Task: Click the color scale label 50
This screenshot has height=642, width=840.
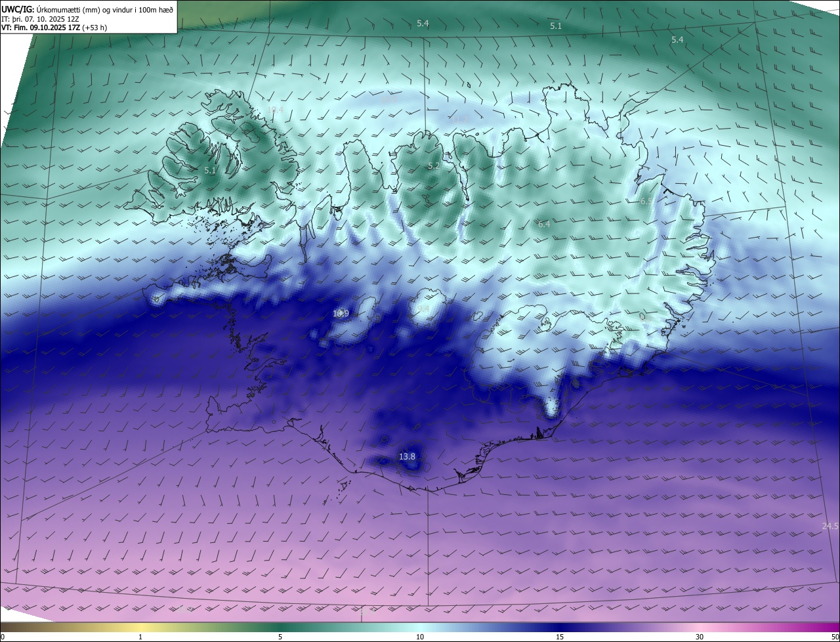Action: point(835,637)
